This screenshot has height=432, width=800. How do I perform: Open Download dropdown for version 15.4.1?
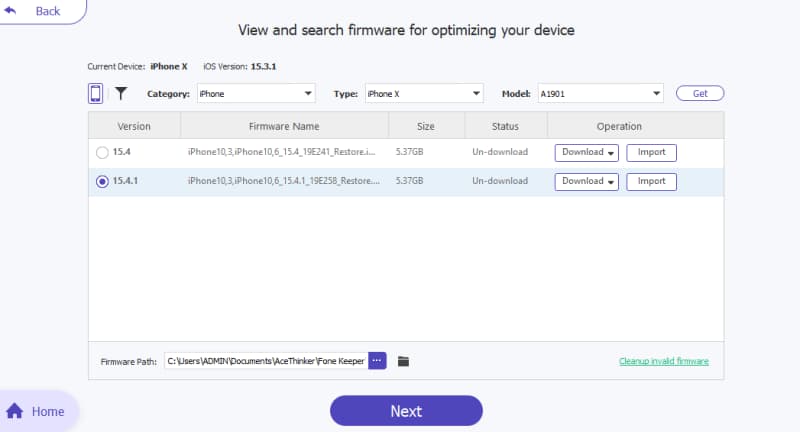[587, 182]
